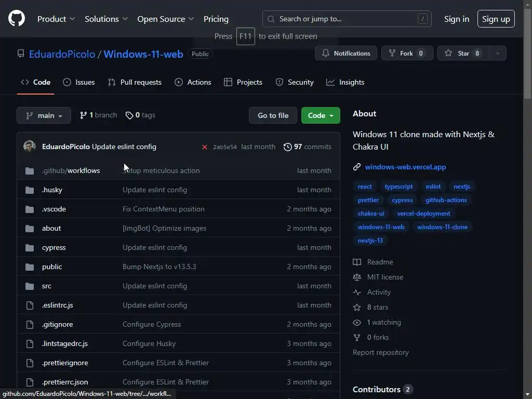Viewport: 532px width, 399px height.
Task: Open the star lists dropdown arrow
Action: point(497,54)
